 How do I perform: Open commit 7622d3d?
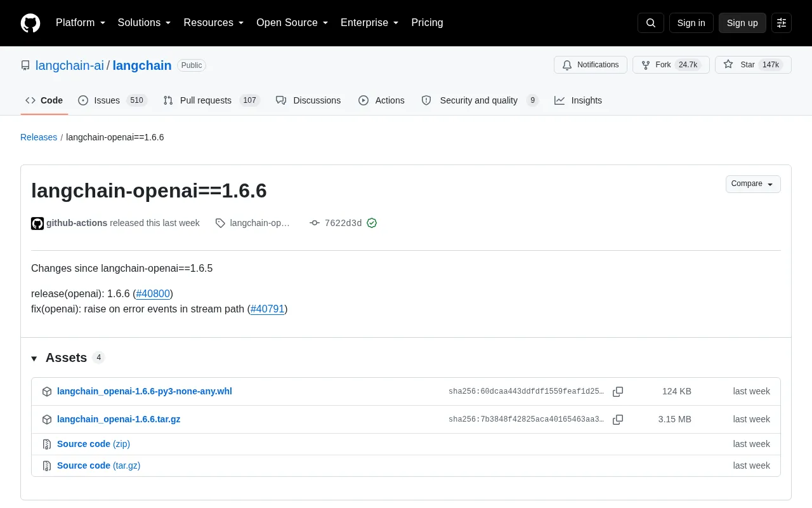tap(343, 223)
